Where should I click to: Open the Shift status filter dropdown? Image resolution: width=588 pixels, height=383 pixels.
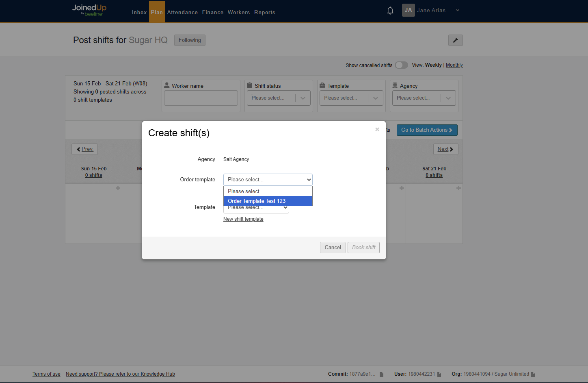278,98
